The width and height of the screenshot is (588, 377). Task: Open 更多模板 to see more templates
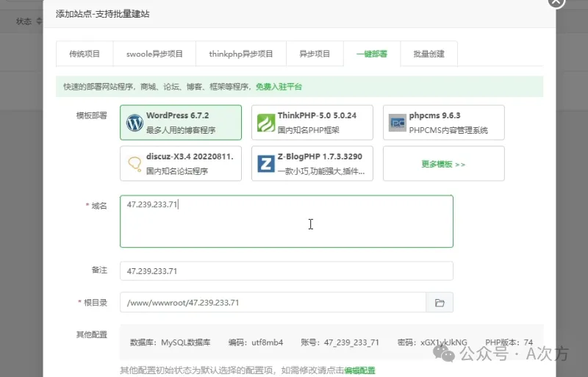(444, 164)
